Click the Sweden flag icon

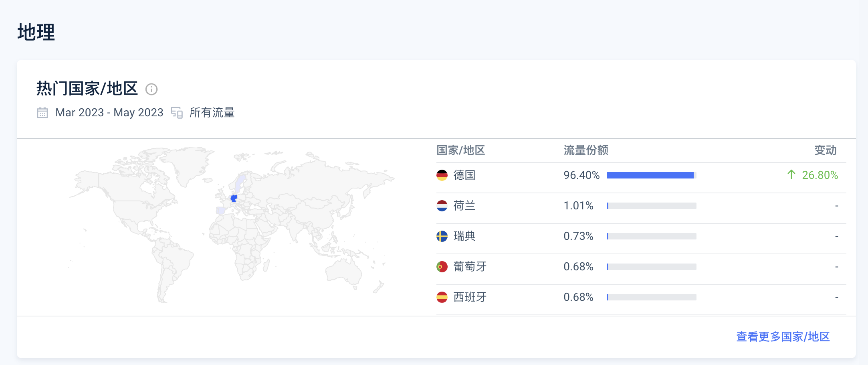click(442, 236)
